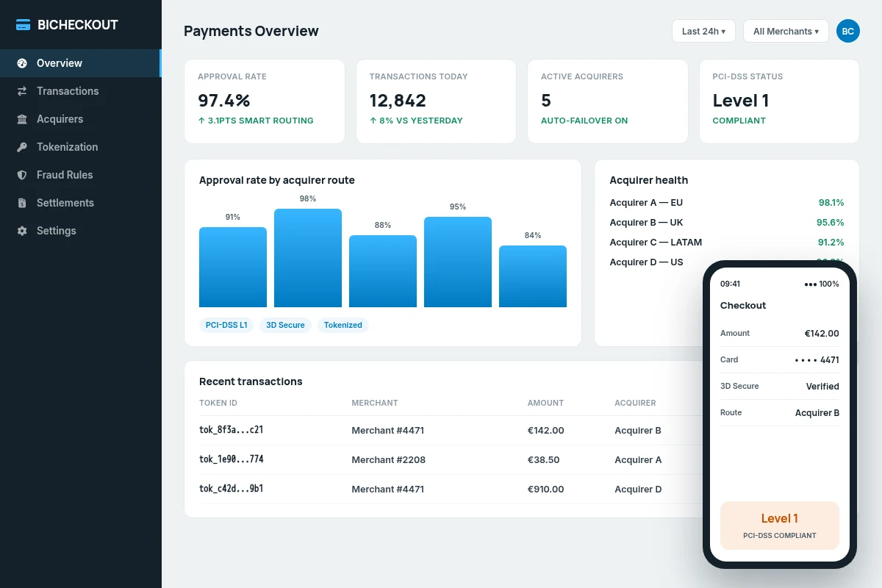Click the MERCHANT column header

(x=375, y=403)
